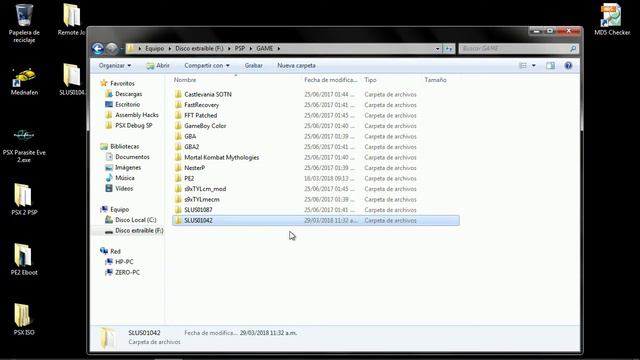Expand the arrow after PSP in breadcrumb
Viewport: 640px width, 360px height.
251,49
